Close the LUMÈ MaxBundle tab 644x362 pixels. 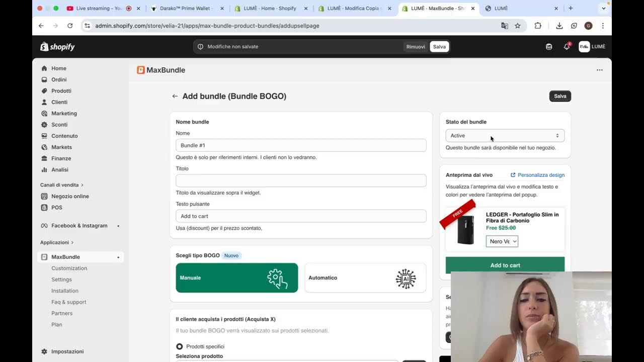click(473, 9)
